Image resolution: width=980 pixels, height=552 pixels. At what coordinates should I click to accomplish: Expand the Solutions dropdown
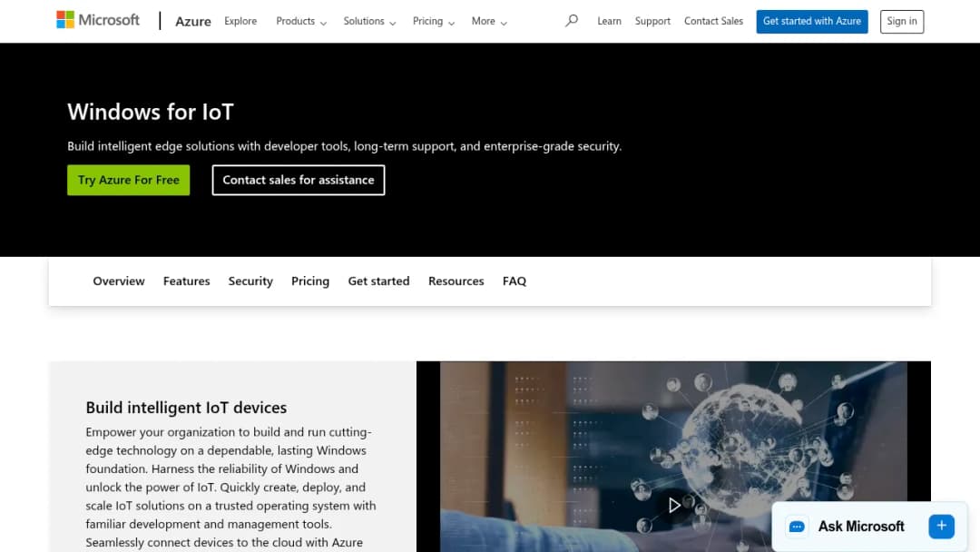(369, 21)
